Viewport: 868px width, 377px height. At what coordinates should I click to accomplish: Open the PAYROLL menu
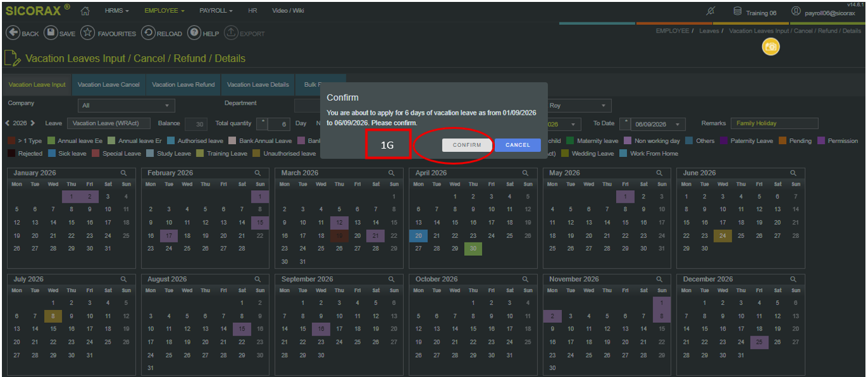click(x=216, y=11)
